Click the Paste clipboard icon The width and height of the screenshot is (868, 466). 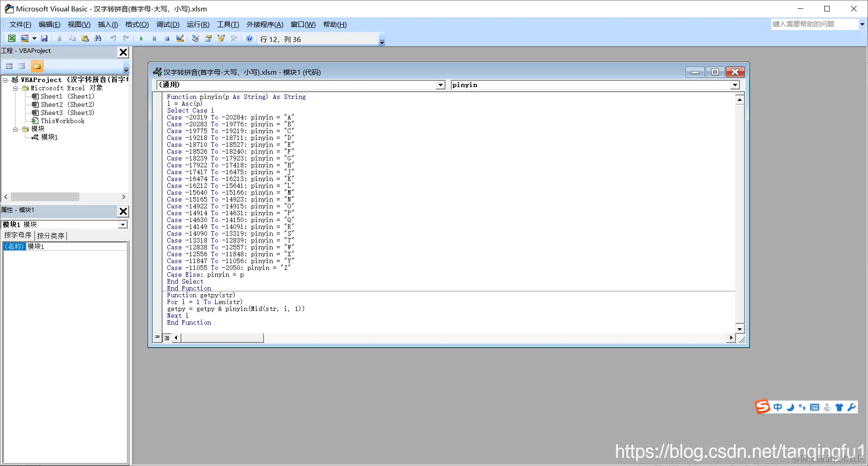(x=85, y=39)
